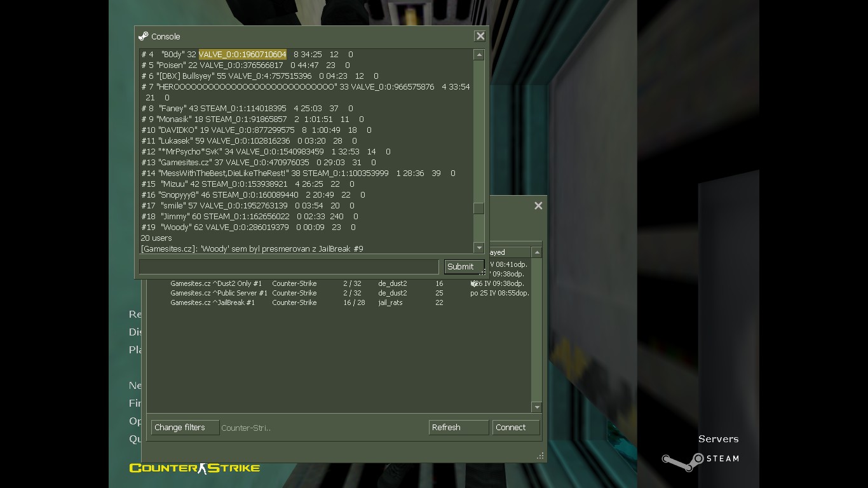Click the jail_rats map cell

tap(390, 302)
